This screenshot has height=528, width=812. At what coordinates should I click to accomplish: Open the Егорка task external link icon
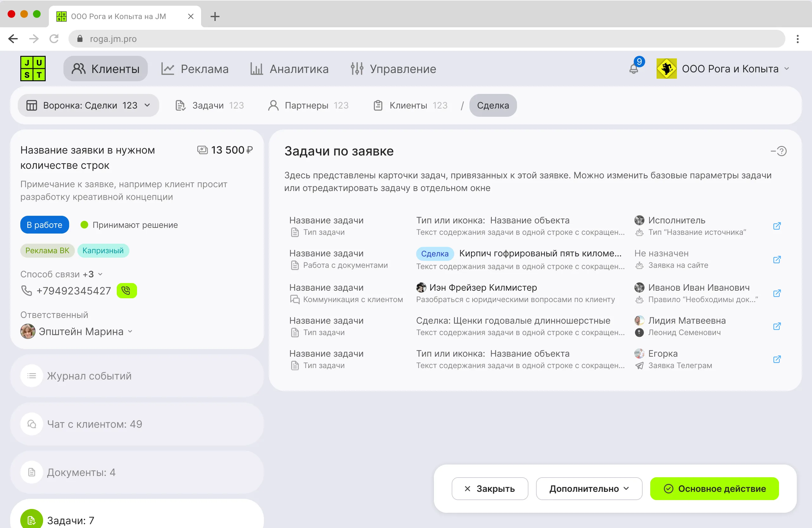(777, 359)
